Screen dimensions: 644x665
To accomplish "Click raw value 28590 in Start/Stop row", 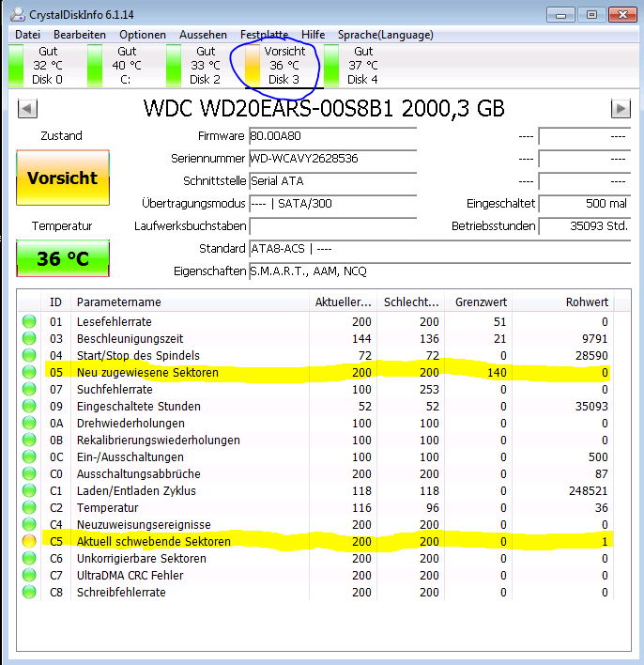I will pyautogui.click(x=591, y=355).
